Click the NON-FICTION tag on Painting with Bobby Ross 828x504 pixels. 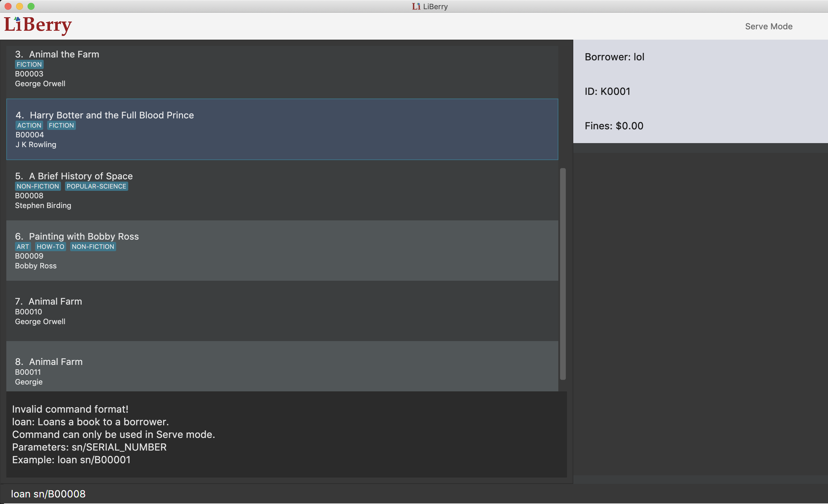click(x=93, y=247)
